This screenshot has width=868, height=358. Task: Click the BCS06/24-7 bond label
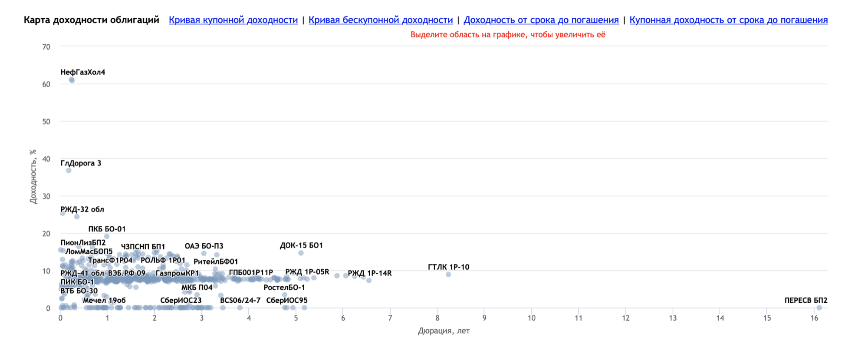[240, 301]
